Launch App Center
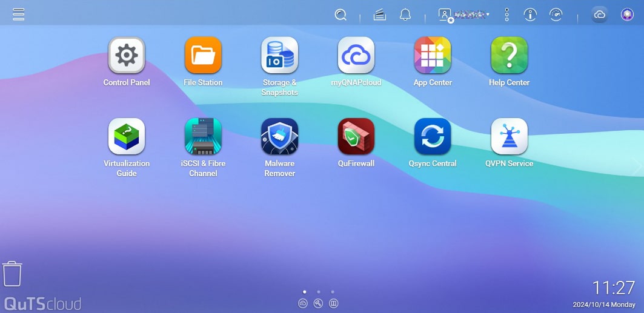Image resolution: width=644 pixels, height=313 pixels. tap(433, 55)
